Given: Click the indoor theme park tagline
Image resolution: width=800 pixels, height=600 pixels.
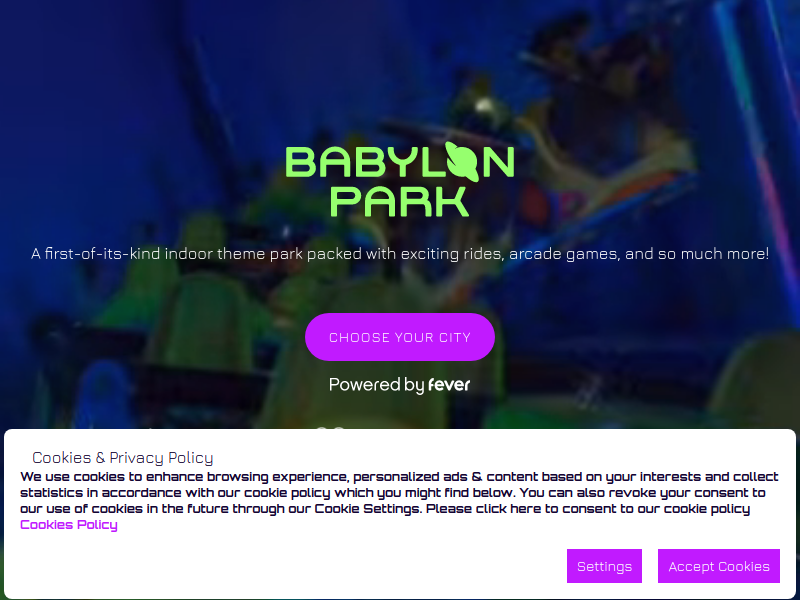Looking at the screenshot, I should pyautogui.click(x=400, y=254).
